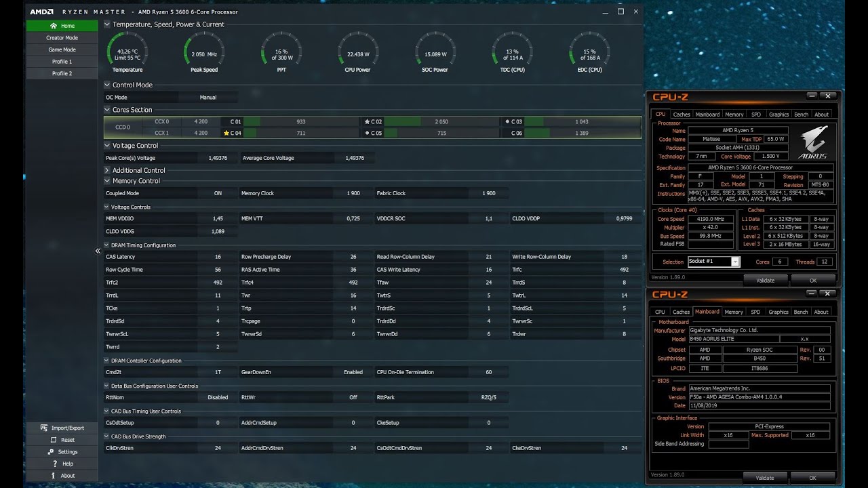Image resolution: width=868 pixels, height=488 pixels.
Task: Switch to Profile 1
Action: coord(62,62)
